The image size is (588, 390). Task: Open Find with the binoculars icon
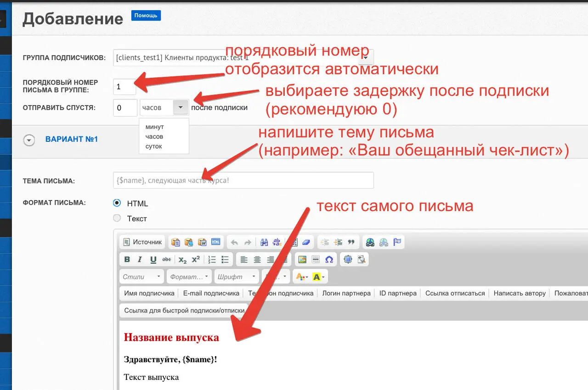[264, 242]
